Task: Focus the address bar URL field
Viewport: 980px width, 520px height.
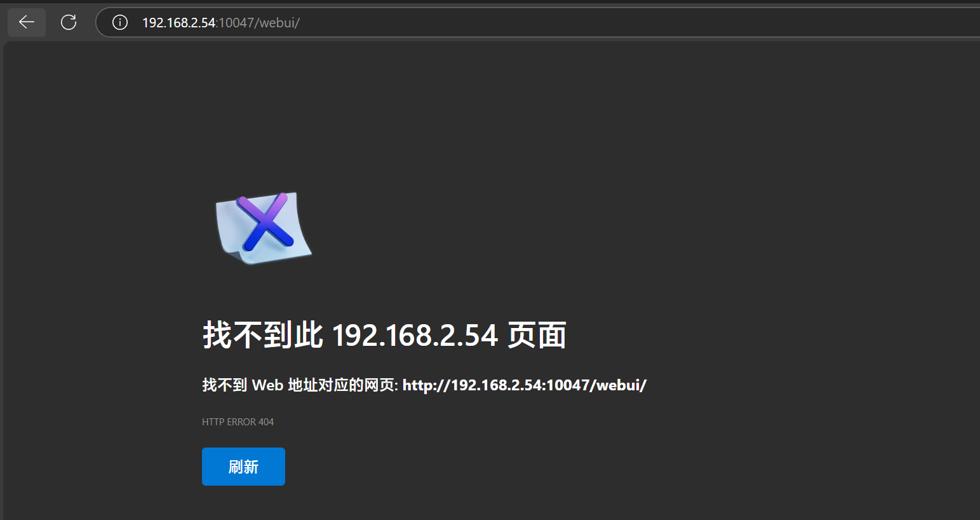Action: [x=537, y=22]
